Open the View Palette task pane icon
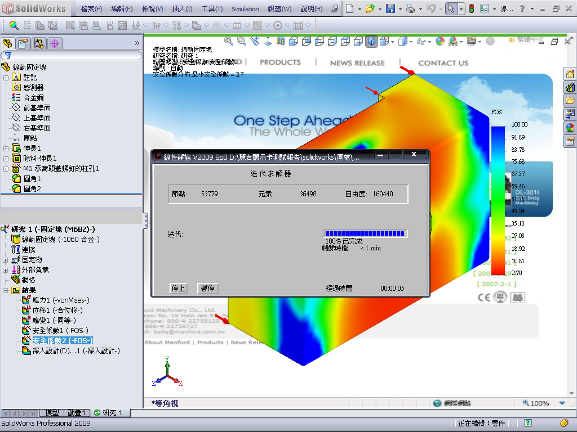This screenshot has height=432, width=577. pos(570,114)
